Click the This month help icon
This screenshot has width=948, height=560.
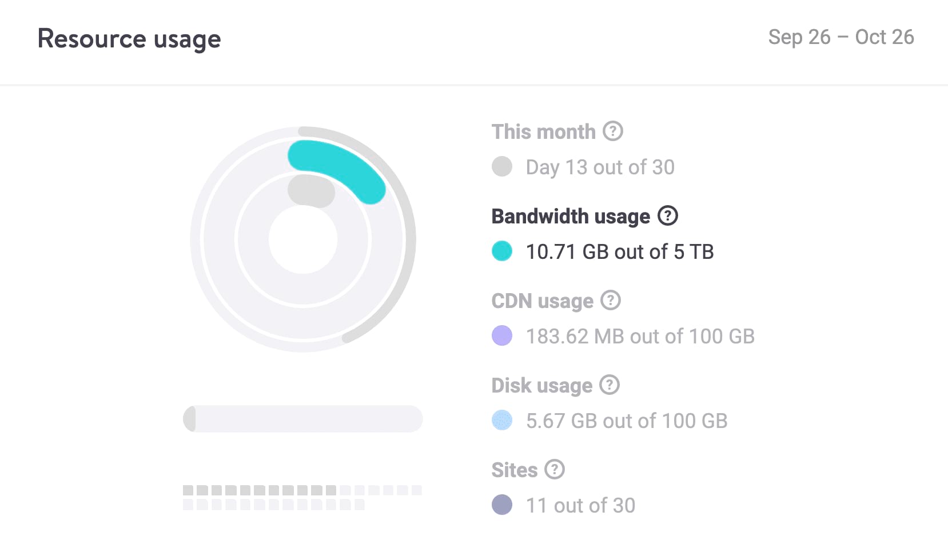614,131
